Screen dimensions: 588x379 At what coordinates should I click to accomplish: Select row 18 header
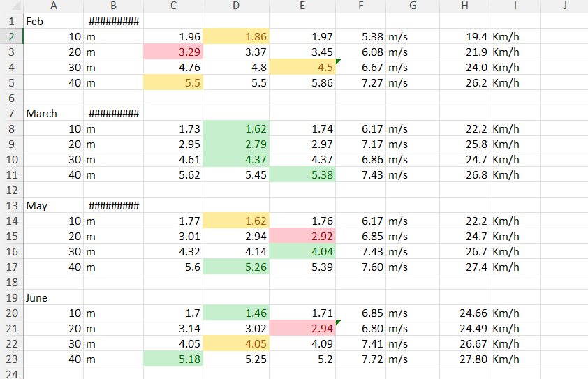tap(11, 282)
